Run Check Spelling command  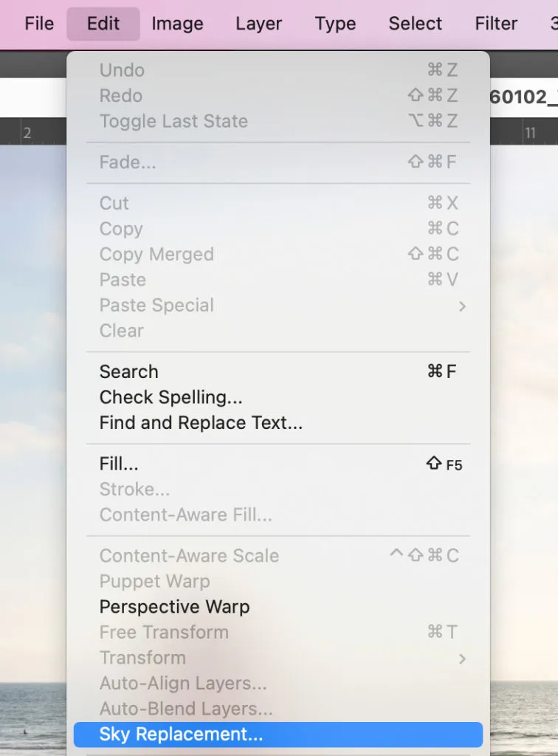coord(170,397)
